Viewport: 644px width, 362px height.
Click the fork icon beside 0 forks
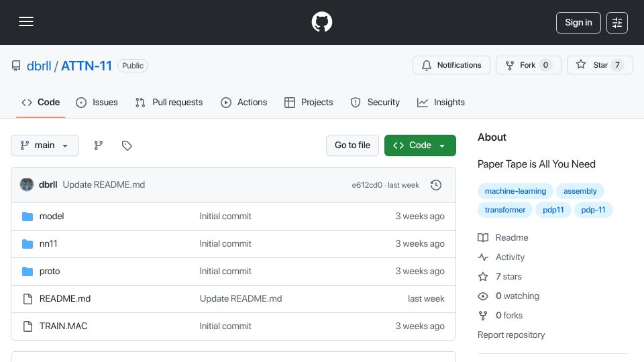click(483, 316)
